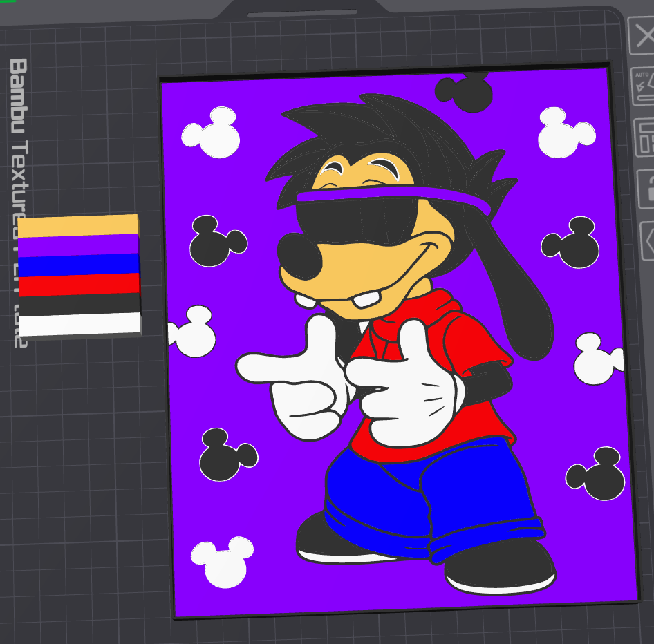Select the red strip on color sample block
Viewport: 654px width, 644px height.
[77, 285]
